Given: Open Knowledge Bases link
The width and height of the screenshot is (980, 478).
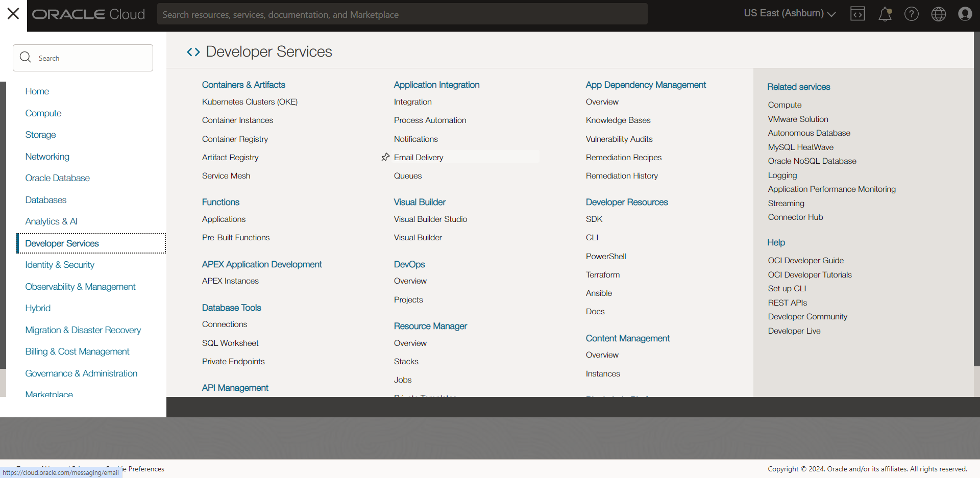Looking at the screenshot, I should [x=618, y=120].
